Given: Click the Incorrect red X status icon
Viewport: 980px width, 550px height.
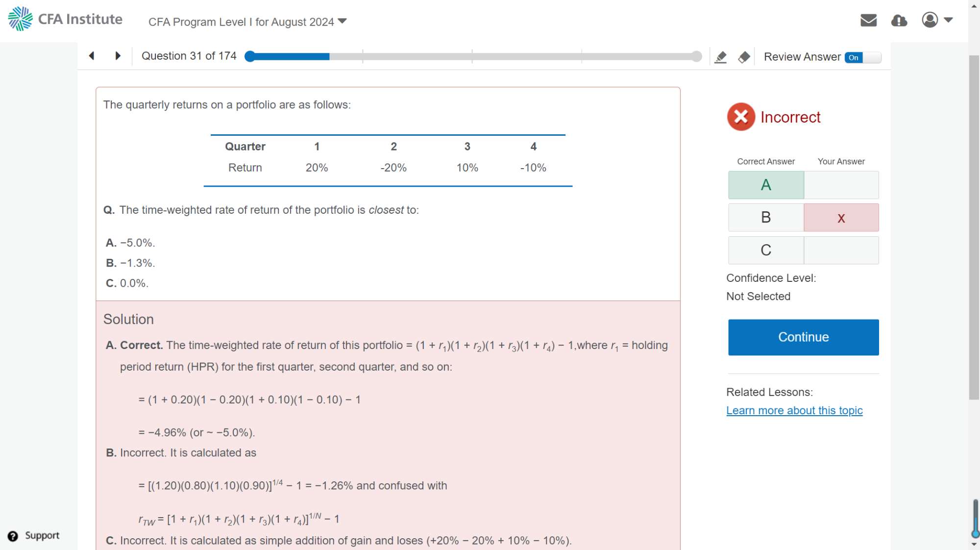Looking at the screenshot, I should click(x=741, y=117).
